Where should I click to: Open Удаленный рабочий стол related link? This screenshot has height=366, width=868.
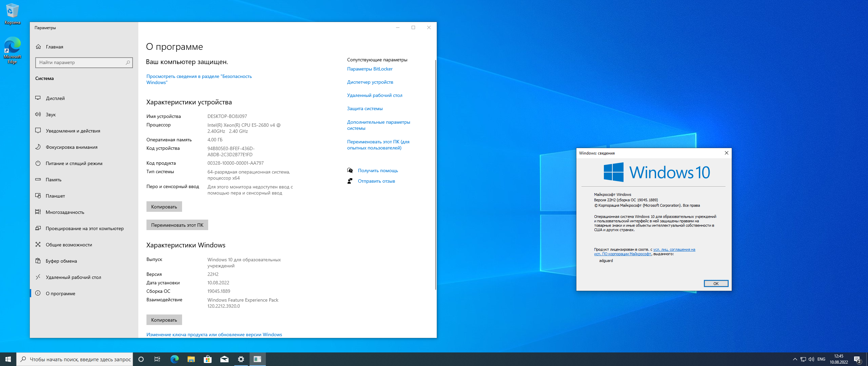375,95
